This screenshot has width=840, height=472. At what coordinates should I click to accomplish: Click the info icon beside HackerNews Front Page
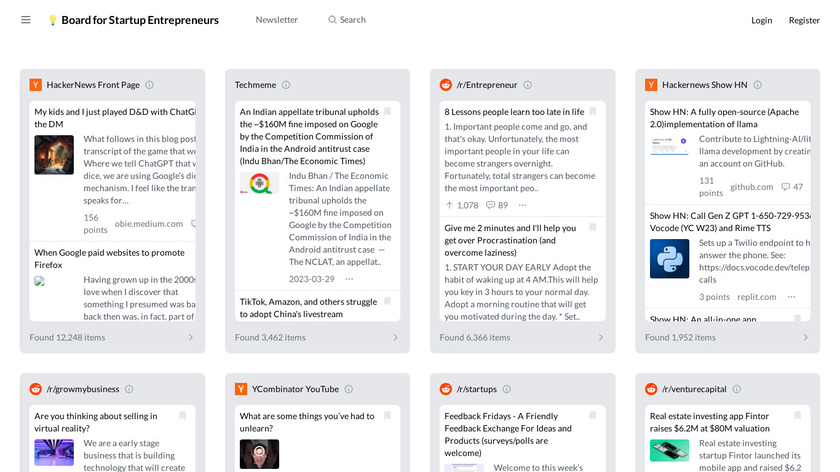click(x=150, y=85)
